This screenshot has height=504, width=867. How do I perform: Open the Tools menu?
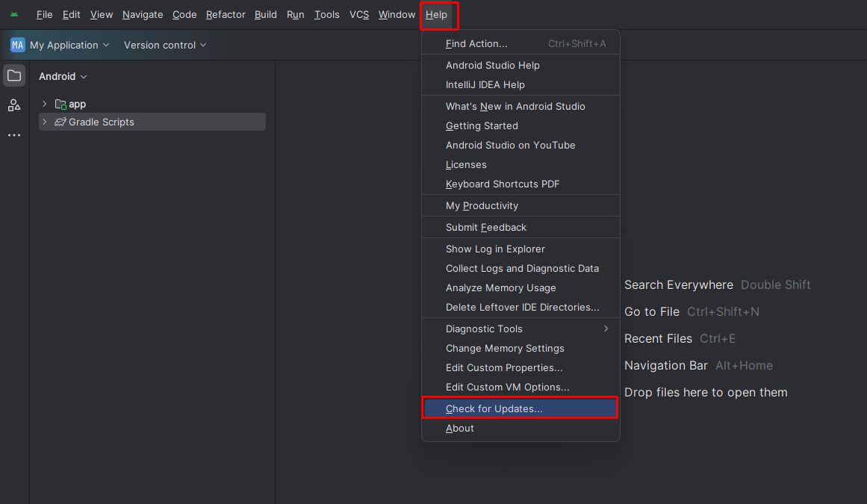[327, 14]
